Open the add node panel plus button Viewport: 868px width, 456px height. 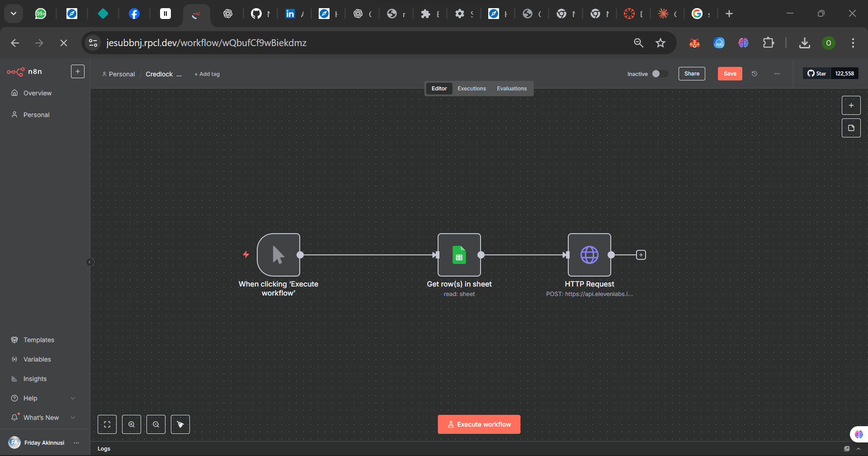point(851,105)
